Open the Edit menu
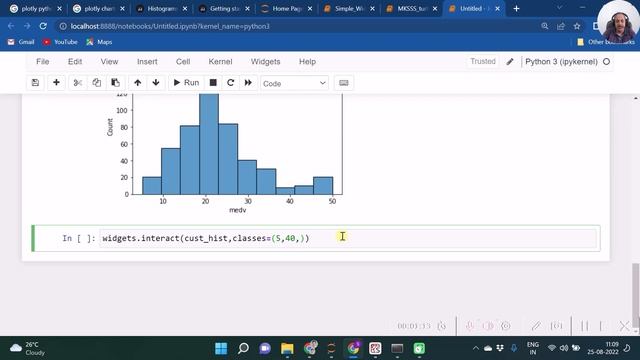 tap(75, 62)
